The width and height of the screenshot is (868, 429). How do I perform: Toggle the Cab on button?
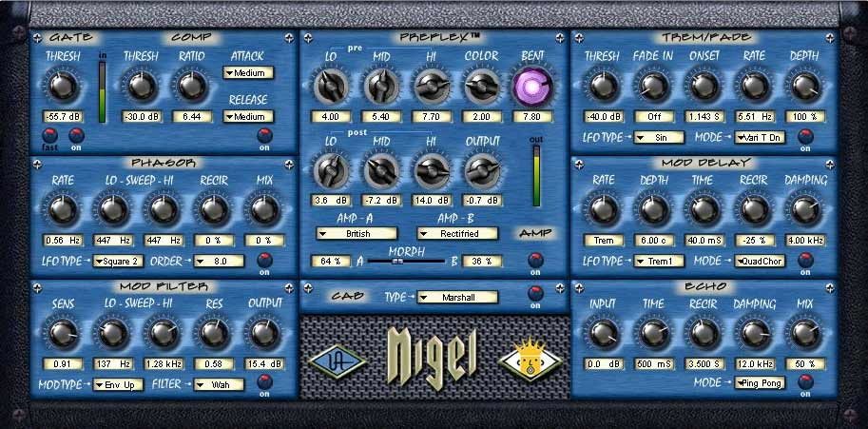point(535,293)
